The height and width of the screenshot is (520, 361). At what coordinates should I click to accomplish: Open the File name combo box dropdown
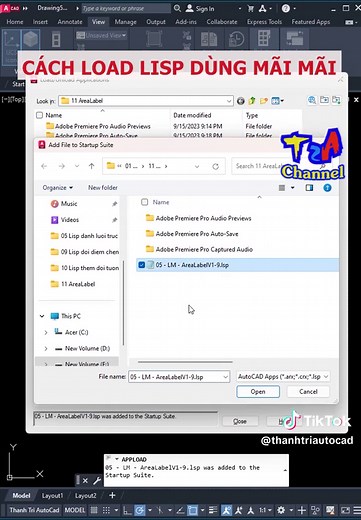[x=225, y=377]
